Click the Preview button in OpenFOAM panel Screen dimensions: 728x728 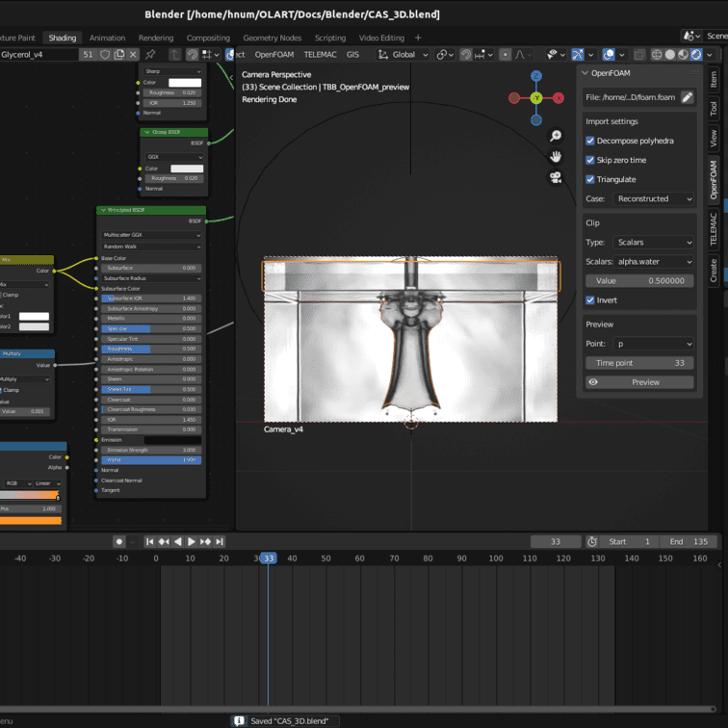(x=639, y=382)
